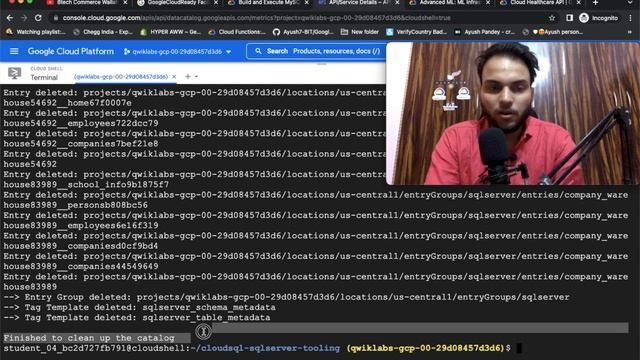
Task: Click the 'house83989__companies44549649' terminal text
Action: [81, 266]
